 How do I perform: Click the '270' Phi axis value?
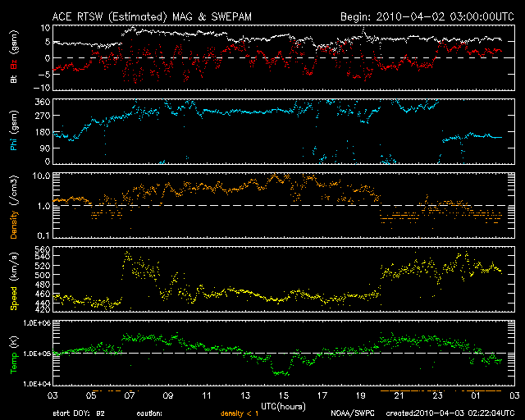pos(43,116)
